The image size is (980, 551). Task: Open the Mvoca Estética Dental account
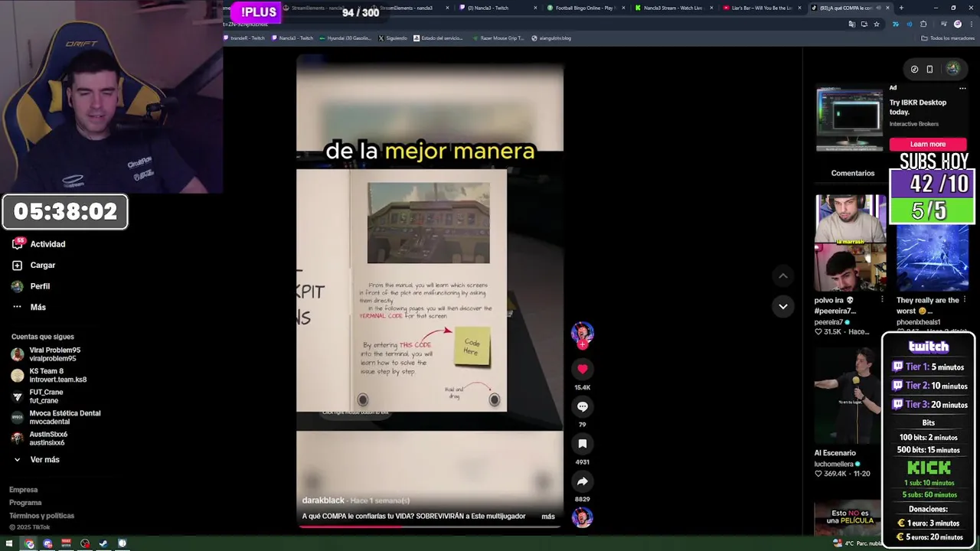pos(55,417)
